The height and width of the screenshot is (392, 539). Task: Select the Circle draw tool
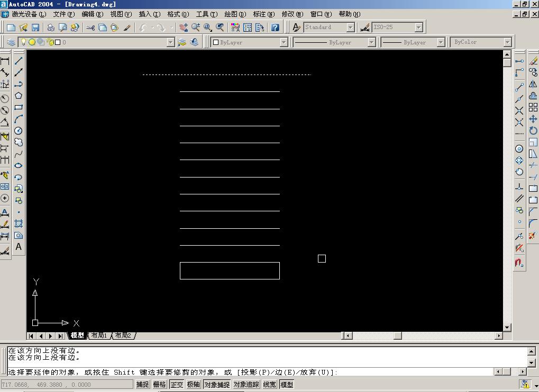19,131
